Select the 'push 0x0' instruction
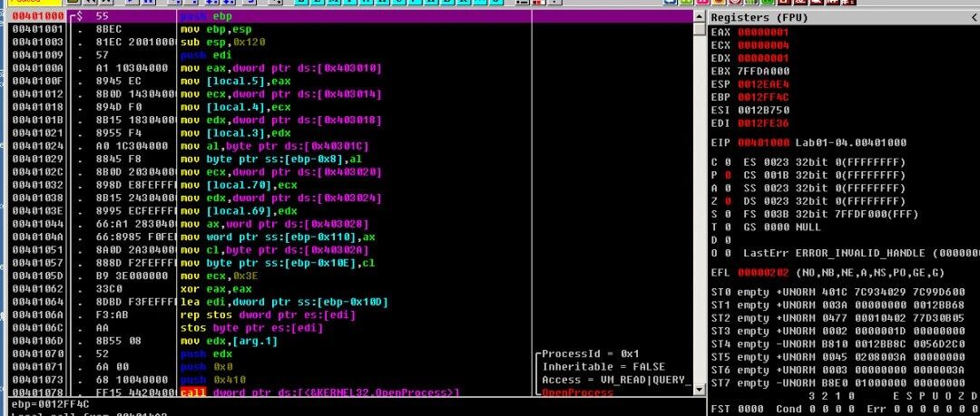This screenshot has height=416, width=980. coord(206,367)
